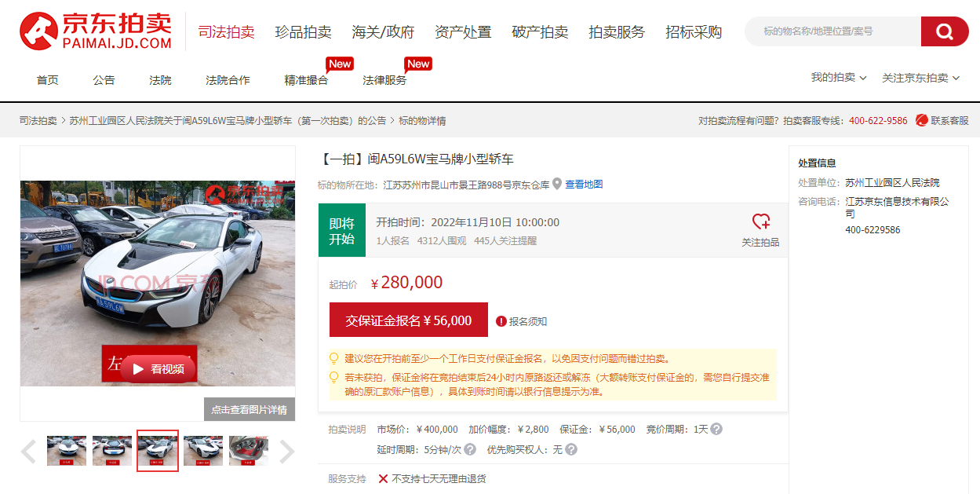Click the map pin location icon
Screen dimensions: 980x494
[x=557, y=184]
